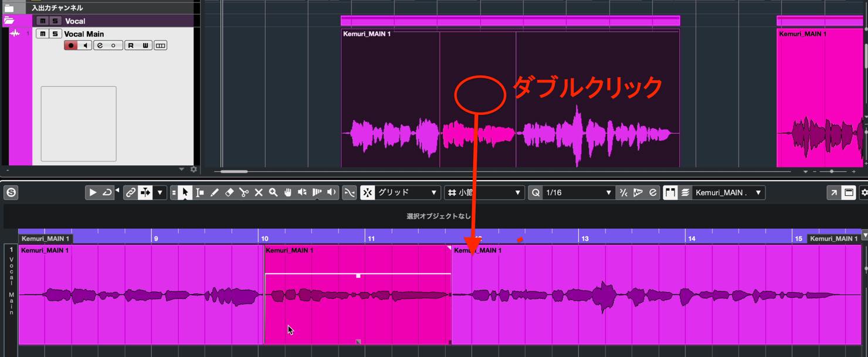Select the Play speaker tool
Viewport: 868px width, 357px height.
[x=302, y=192]
